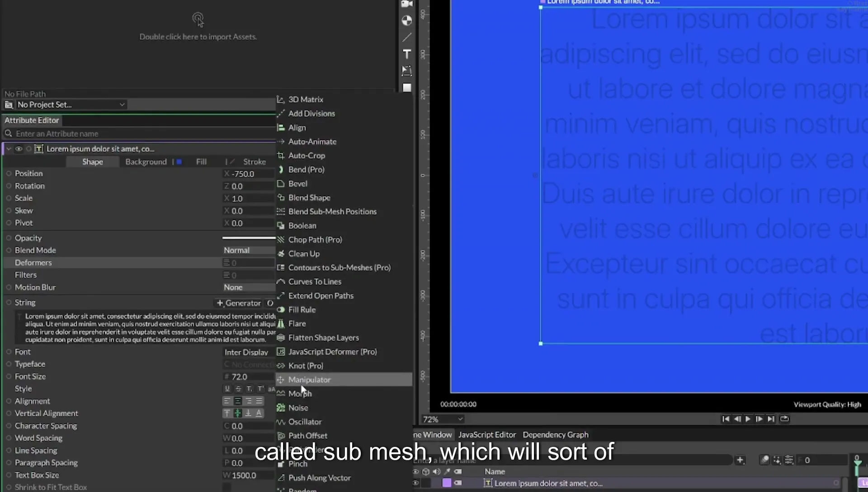The image size is (868, 492).
Task: Open the project folder icon
Action: (x=9, y=105)
